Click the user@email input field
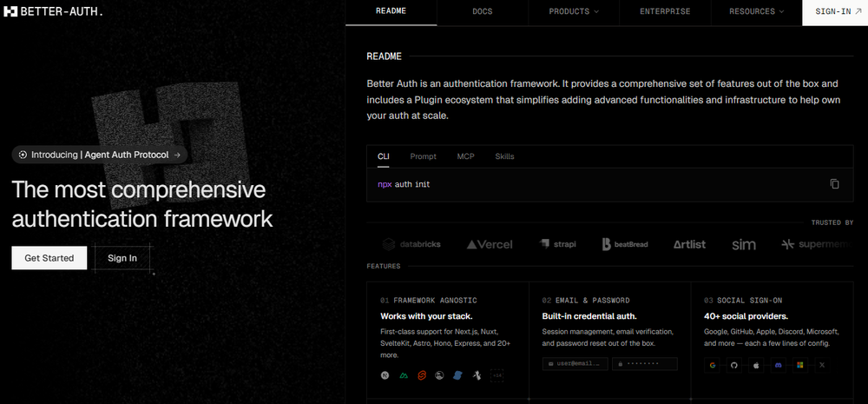868x404 pixels. click(x=575, y=363)
